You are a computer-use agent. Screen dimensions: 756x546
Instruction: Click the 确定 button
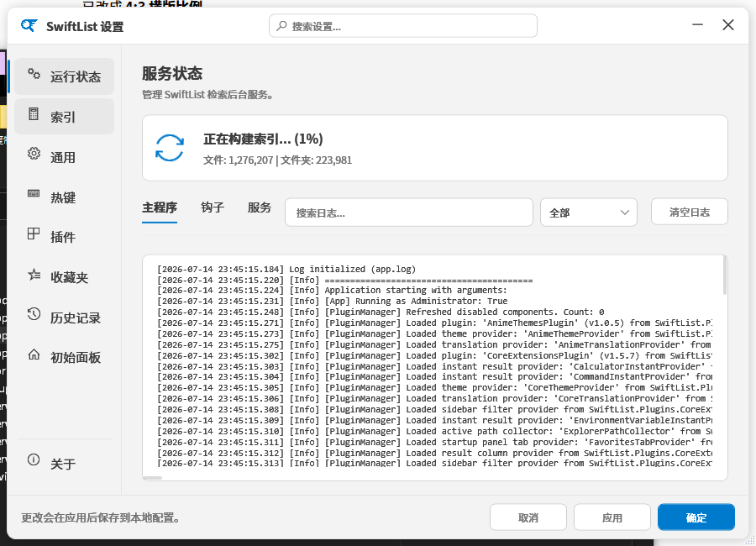tap(696, 517)
